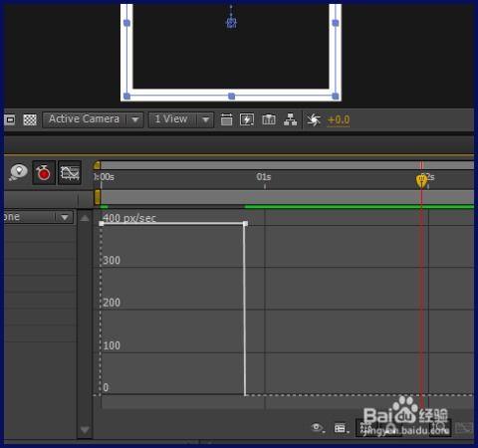Click the Reset Exposure aperture icon
The width and height of the screenshot is (478, 448).
[x=314, y=119]
